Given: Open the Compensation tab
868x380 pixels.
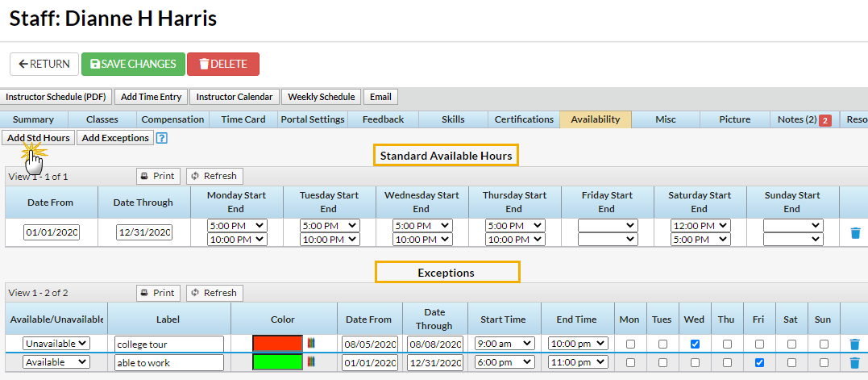Looking at the screenshot, I should click(x=172, y=119).
